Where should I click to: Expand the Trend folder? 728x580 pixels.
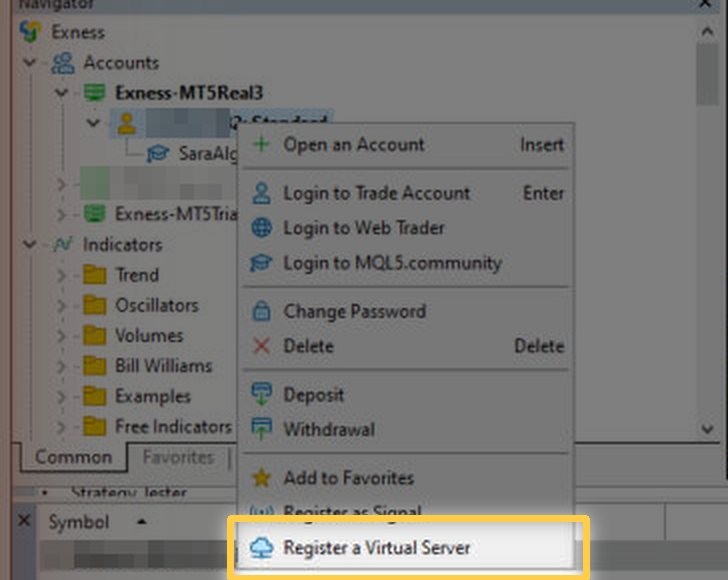pyautogui.click(x=61, y=275)
